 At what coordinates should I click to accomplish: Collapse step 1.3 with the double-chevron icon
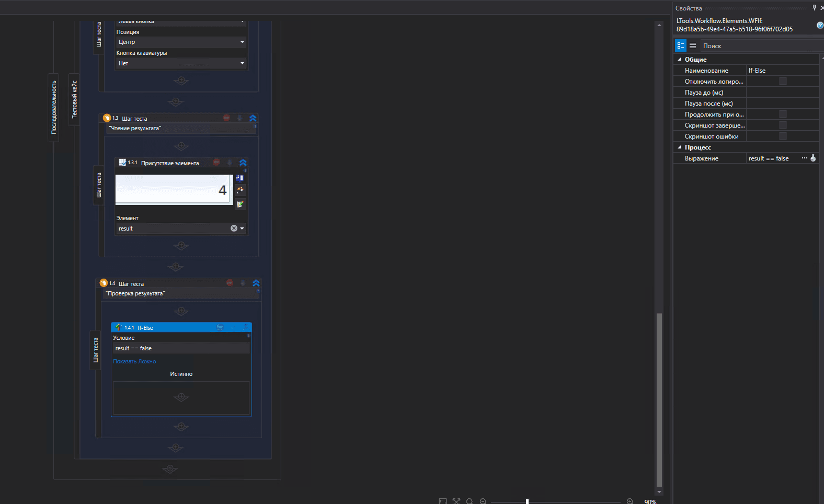point(253,118)
